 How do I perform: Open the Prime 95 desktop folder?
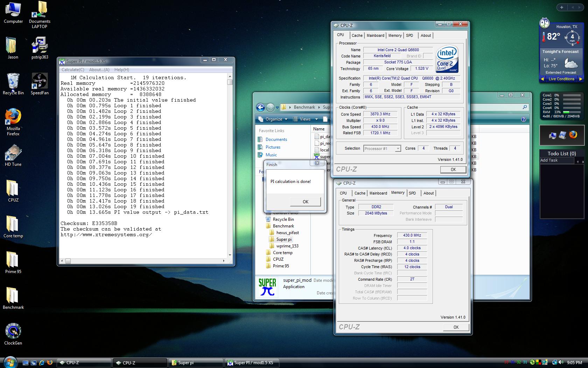(13, 263)
